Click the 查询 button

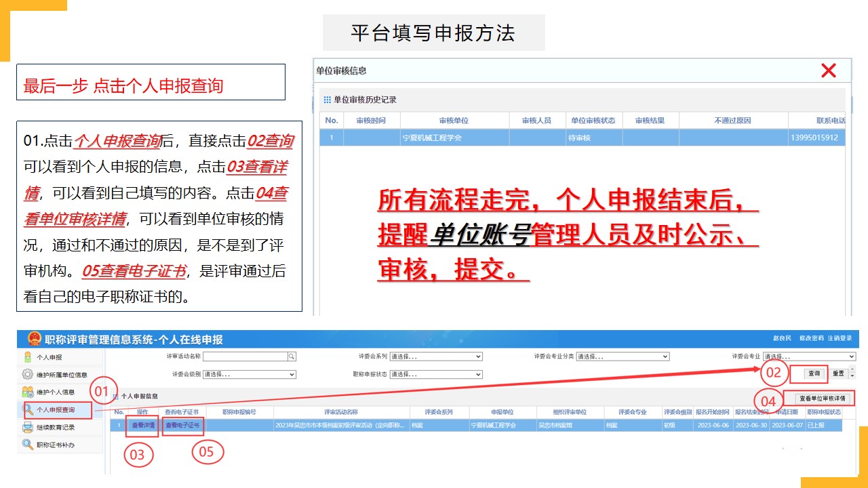tap(814, 373)
